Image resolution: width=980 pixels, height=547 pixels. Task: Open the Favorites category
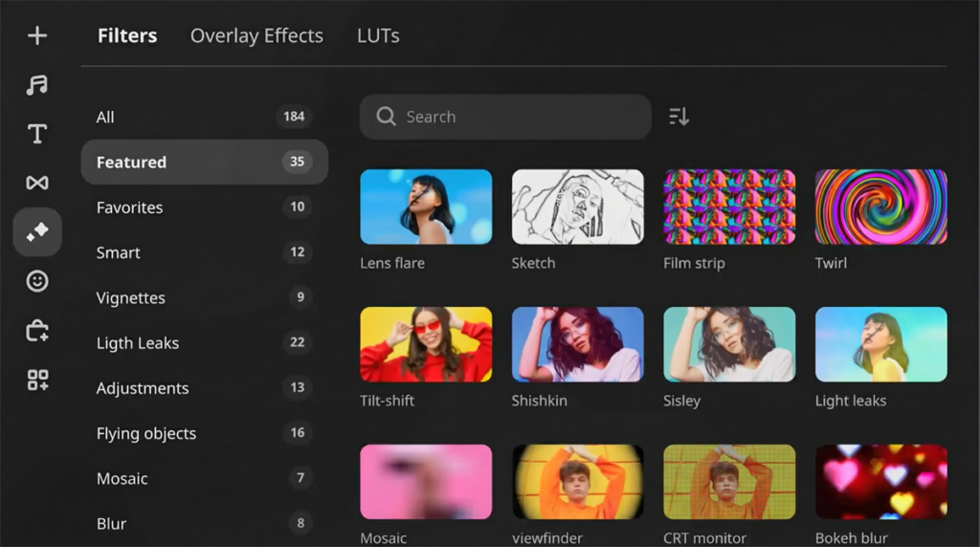coord(205,207)
